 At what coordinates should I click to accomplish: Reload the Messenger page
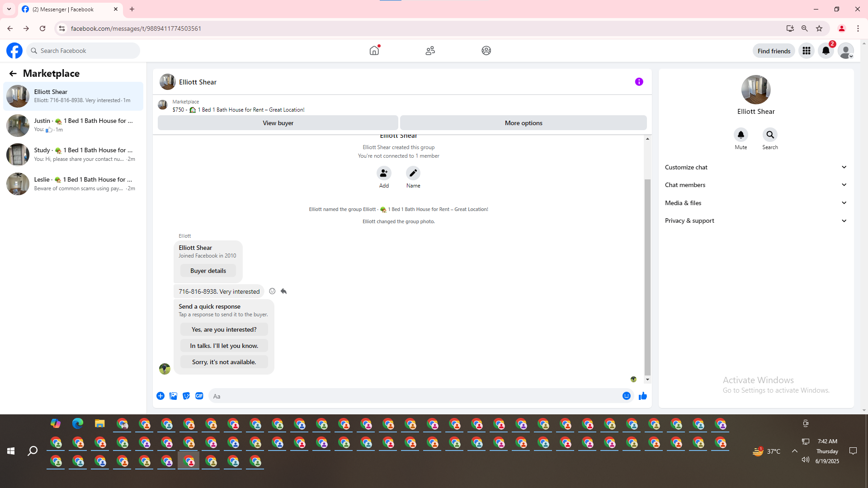pyautogui.click(x=42, y=28)
